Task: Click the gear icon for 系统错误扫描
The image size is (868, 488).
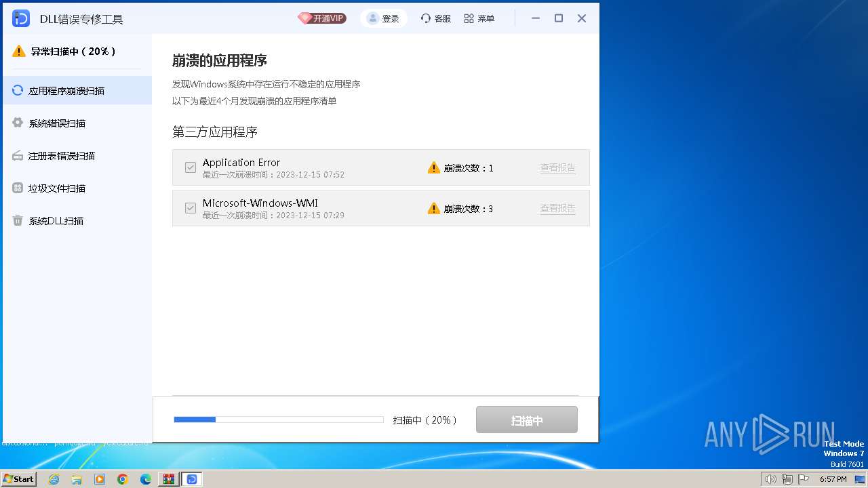Action: click(x=18, y=123)
